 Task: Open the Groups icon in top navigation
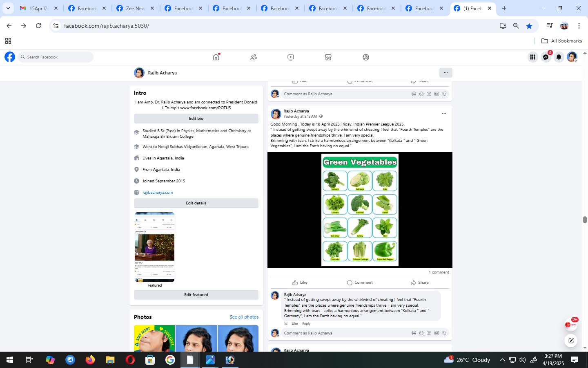coord(366,57)
